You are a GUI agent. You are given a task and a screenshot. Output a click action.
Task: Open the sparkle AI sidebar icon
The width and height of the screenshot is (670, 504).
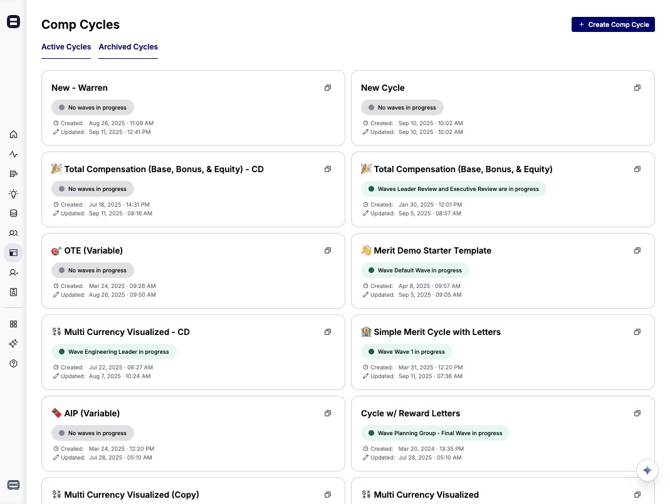pos(13,343)
